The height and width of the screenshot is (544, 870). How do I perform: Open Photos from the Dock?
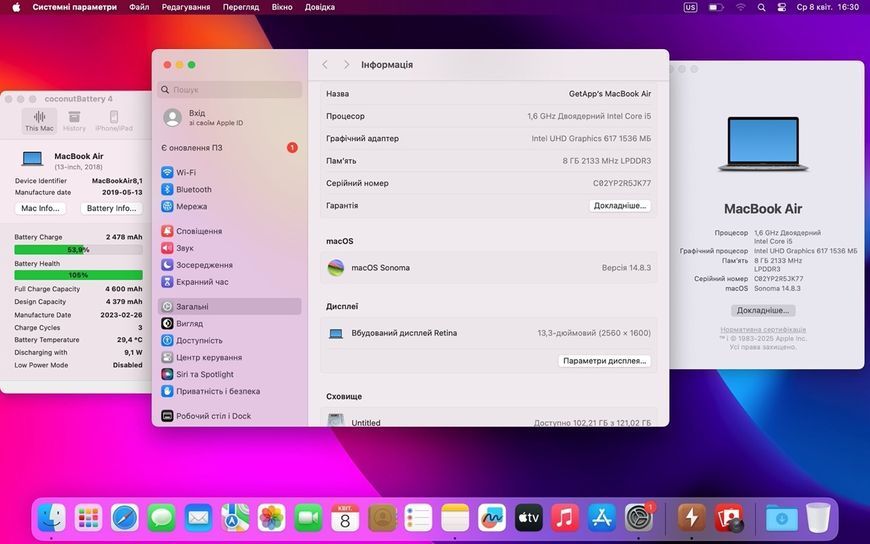pos(272,518)
